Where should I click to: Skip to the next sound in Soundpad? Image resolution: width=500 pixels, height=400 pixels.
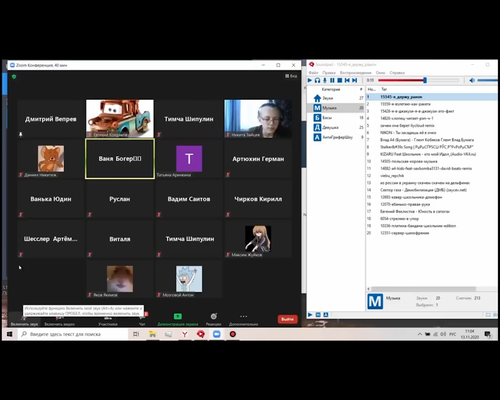pos(355,80)
